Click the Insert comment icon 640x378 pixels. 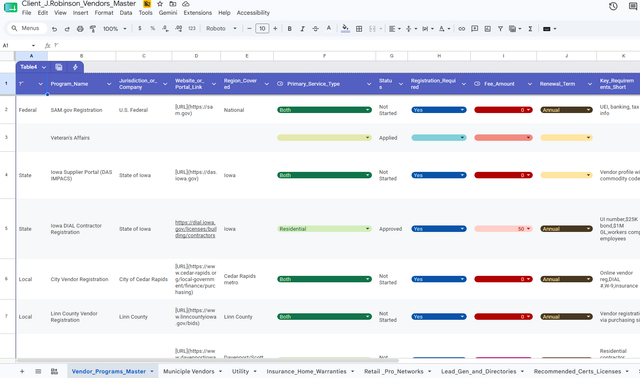[x=474, y=29]
